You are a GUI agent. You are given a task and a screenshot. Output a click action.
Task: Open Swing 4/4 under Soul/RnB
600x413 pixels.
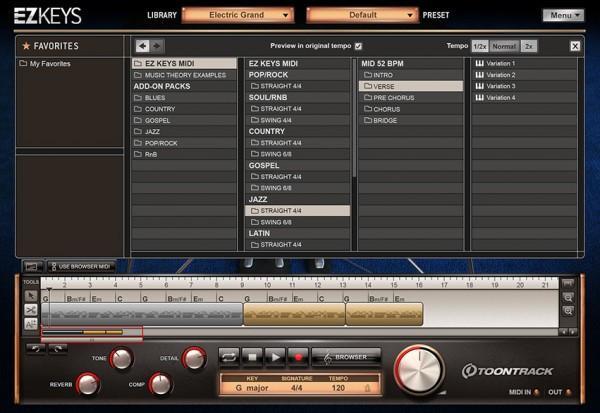pyautogui.click(x=297, y=120)
